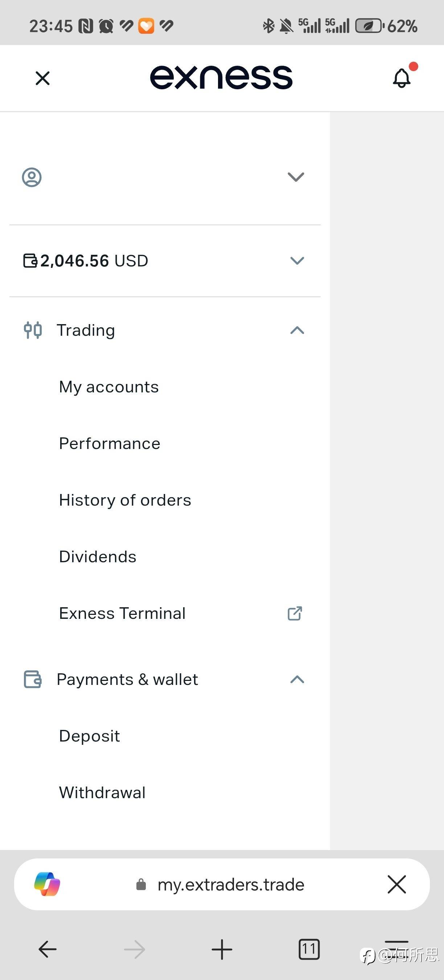Tap the my.extraders.trade address field
The image size is (444, 980).
pos(230,885)
